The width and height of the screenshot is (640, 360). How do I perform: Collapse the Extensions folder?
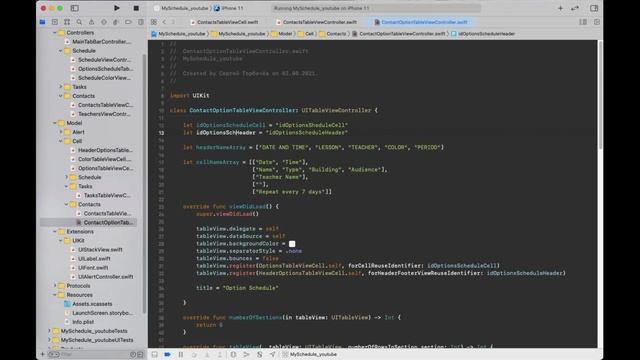[55, 231]
